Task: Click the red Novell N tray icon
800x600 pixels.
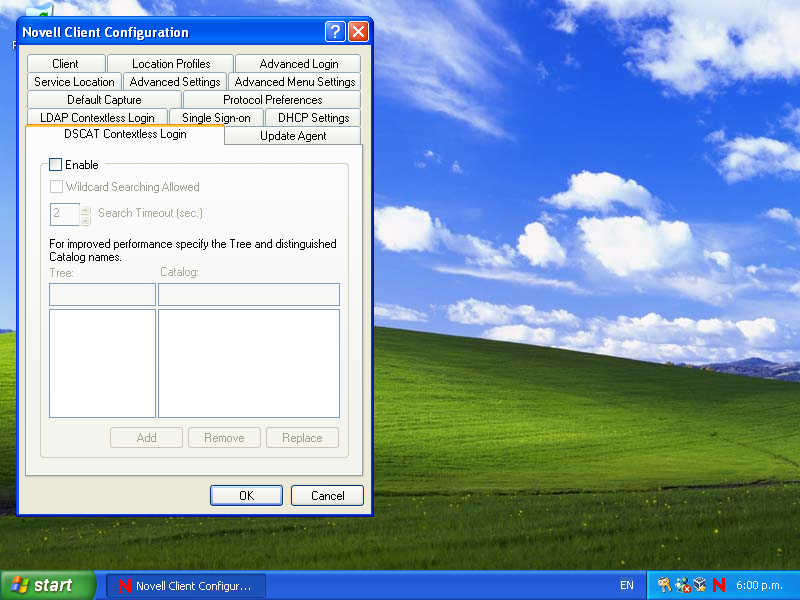Action: point(718,585)
